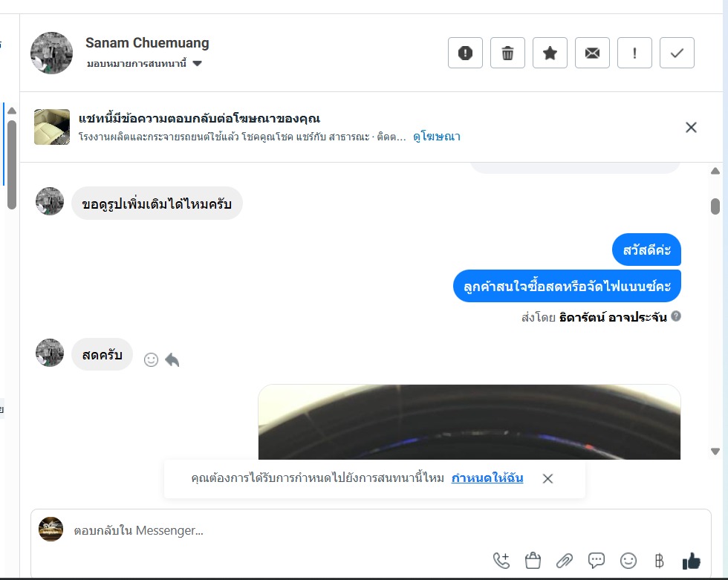Viewport: 728px width, 580px height.
Task: Mark conversation done with checkmark
Action: tap(677, 53)
